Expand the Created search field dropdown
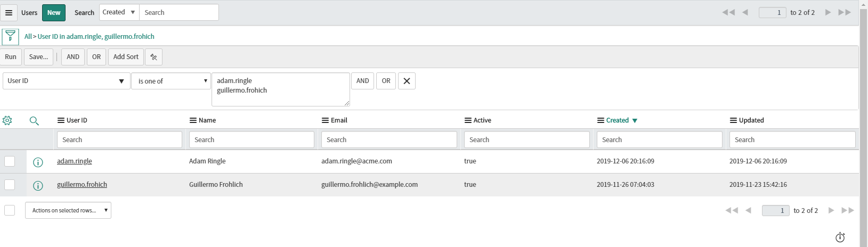The width and height of the screenshot is (868, 247). tap(119, 12)
